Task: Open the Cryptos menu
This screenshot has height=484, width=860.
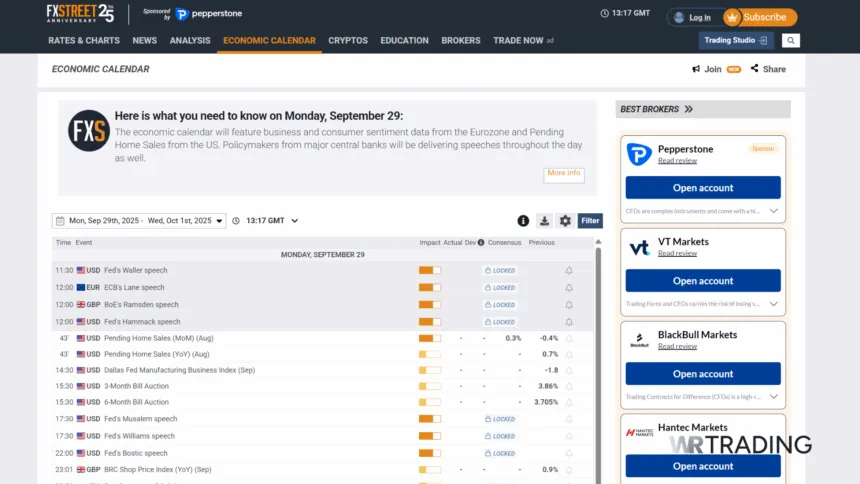Action: coord(348,41)
